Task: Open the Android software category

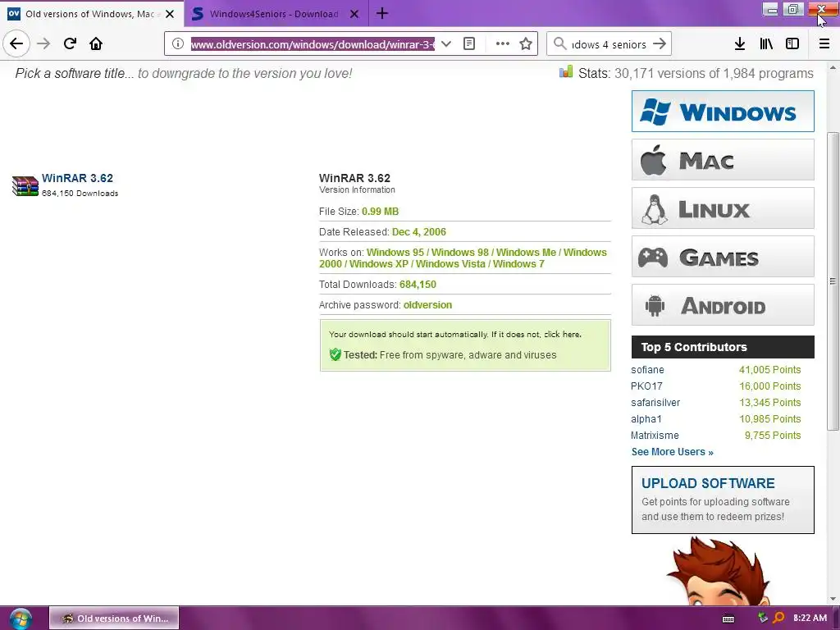Action: pyautogui.click(x=723, y=305)
